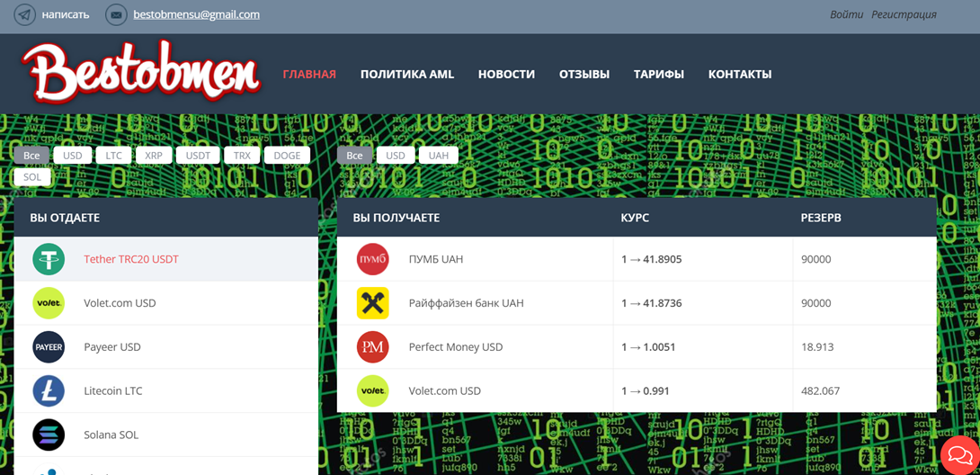Select Все filter in receive currencies
The width and height of the screenshot is (980, 475).
[354, 156]
